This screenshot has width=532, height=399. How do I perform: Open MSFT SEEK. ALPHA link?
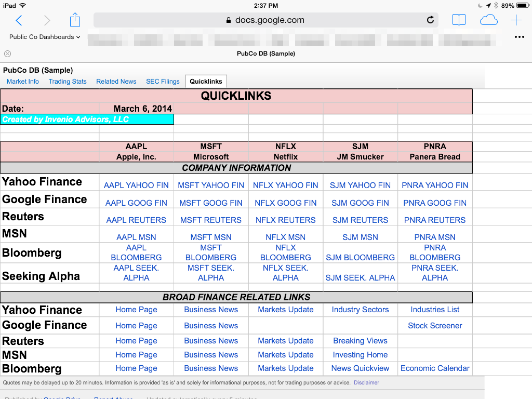[x=211, y=273]
